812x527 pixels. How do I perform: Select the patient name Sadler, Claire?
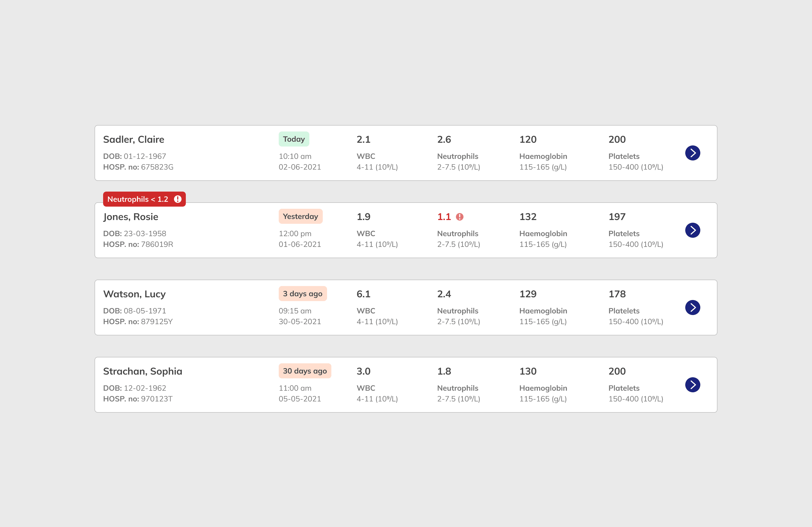pos(133,140)
